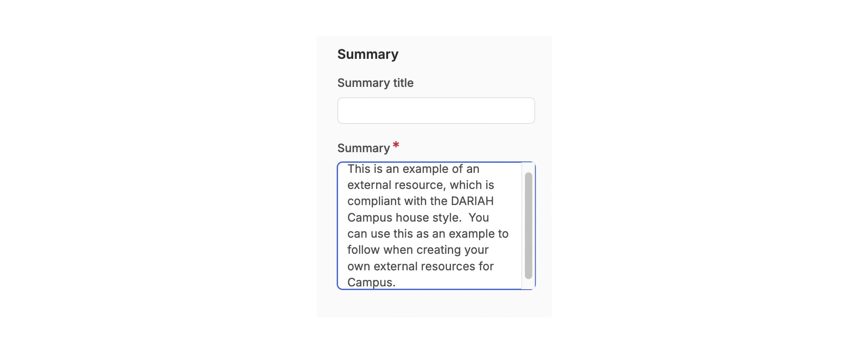This screenshot has height=354, width=868.
Task: Click the first word "This" in summary
Action: tap(359, 169)
